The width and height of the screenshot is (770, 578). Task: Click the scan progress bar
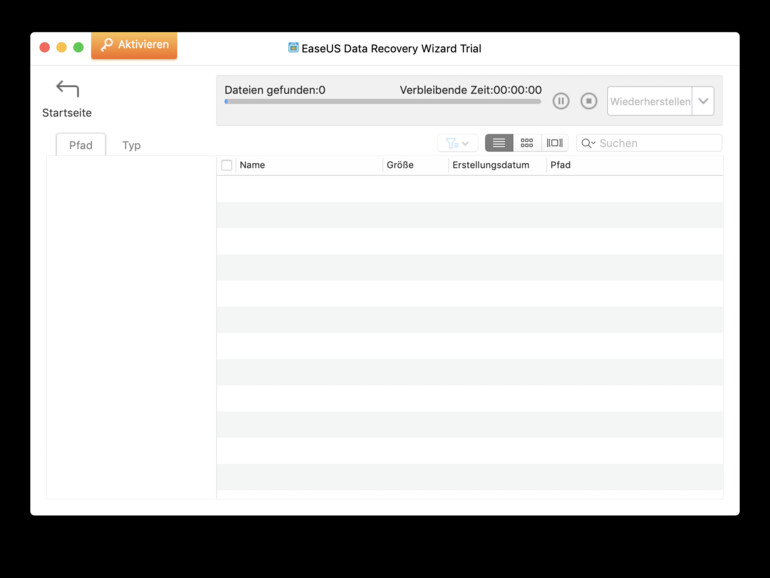point(383,102)
